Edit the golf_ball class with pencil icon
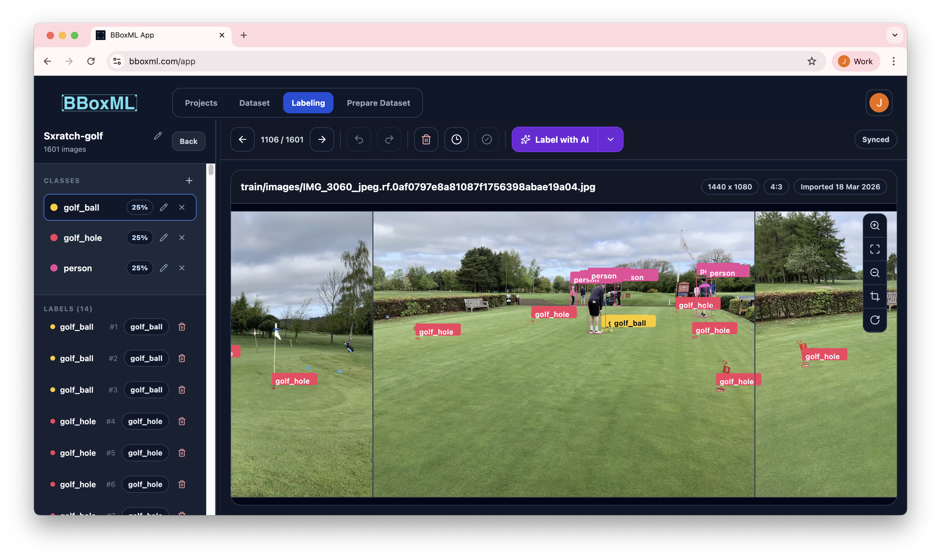This screenshot has height=560, width=941. [x=163, y=207]
